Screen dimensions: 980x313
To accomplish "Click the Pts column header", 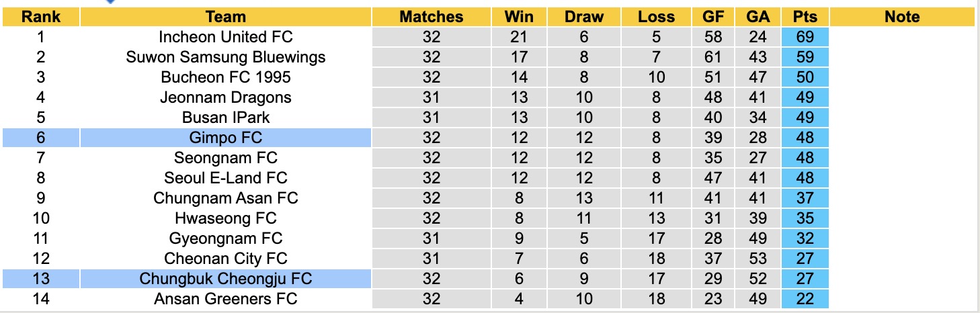I will tap(805, 17).
